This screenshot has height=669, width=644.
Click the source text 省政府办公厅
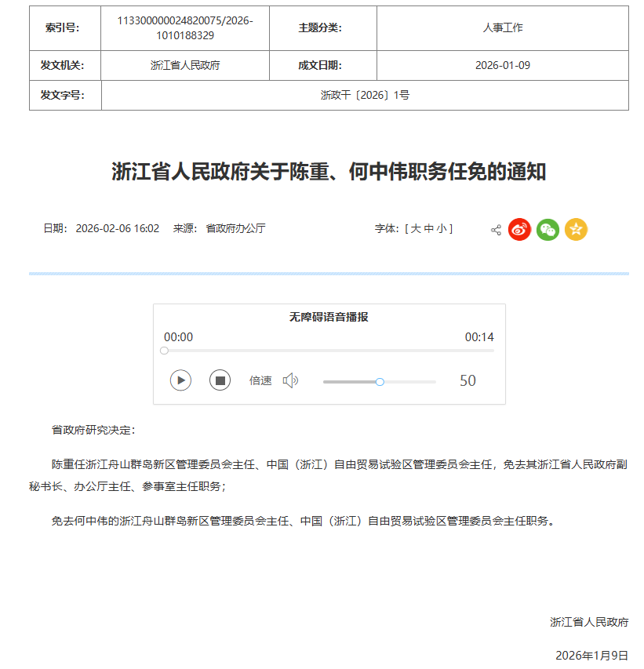(235, 229)
